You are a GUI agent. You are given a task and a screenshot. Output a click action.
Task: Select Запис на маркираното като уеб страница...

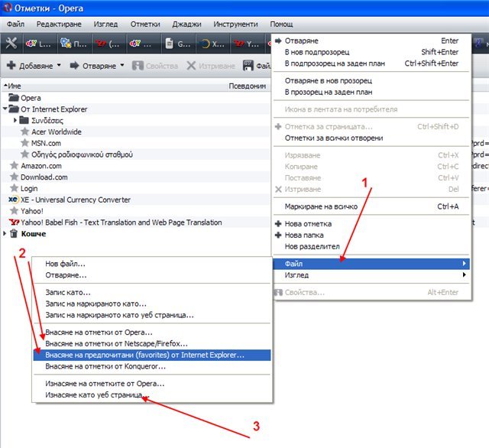[152, 315]
